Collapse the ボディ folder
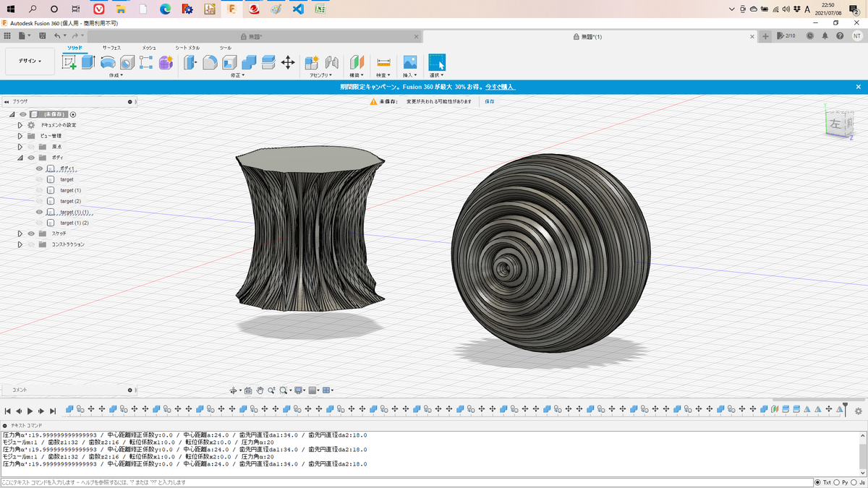The height and width of the screenshot is (488, 868). tap(20, 158)
